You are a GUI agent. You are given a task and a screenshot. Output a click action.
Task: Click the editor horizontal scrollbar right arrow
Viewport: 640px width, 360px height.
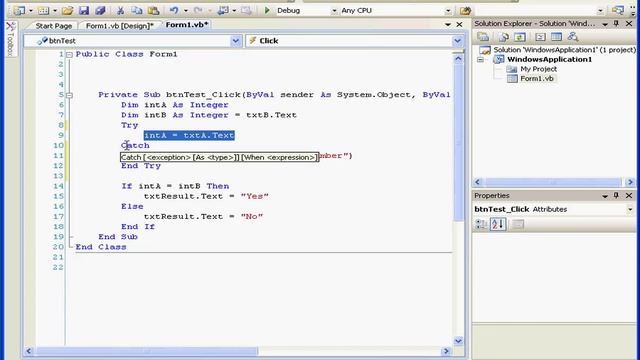point(446,351)
